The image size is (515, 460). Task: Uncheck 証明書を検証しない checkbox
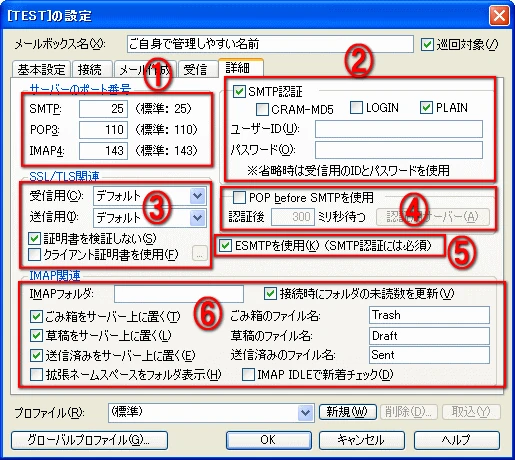point(34,239)
